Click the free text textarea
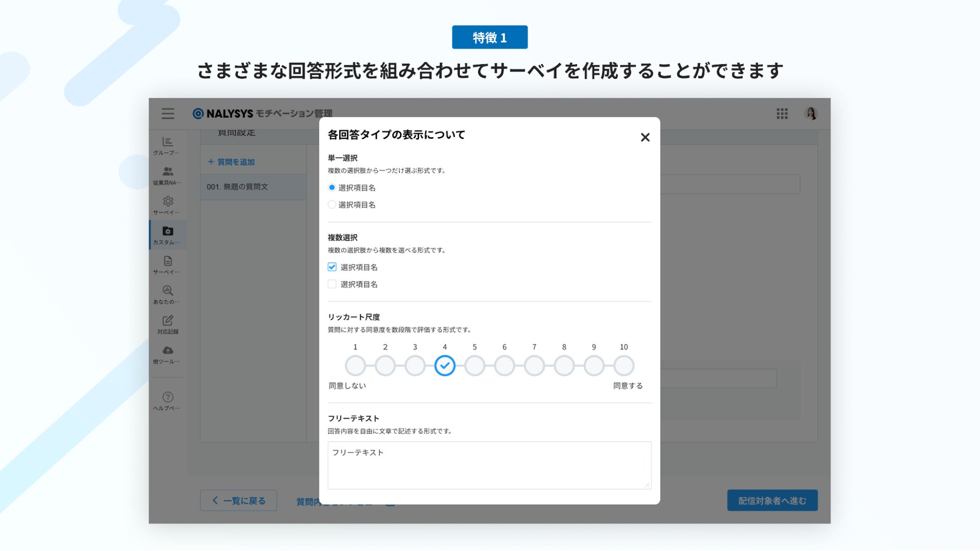980x551 pixels. point(489,465)
